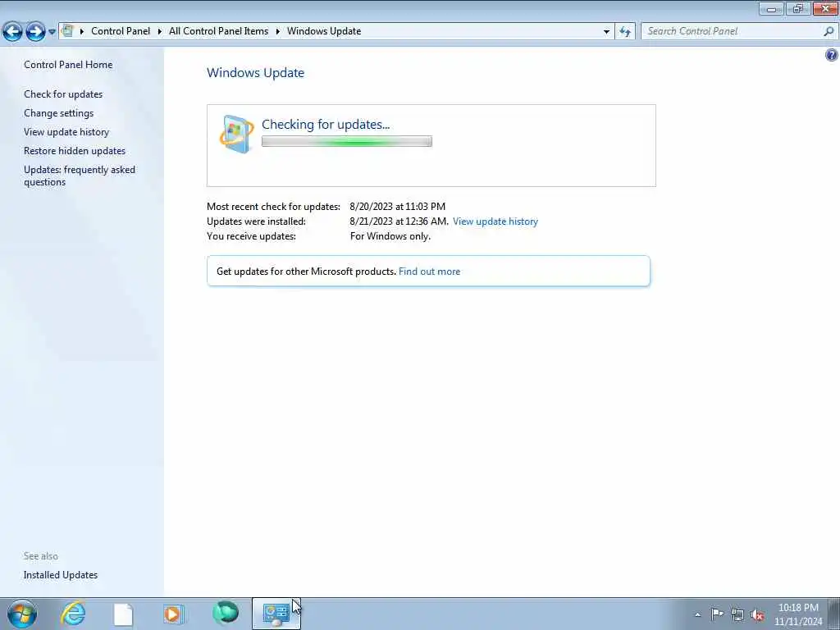This screenshot has height=630, width=840.
Task: Go back with the Back arrow button
Action: (12, 32)
